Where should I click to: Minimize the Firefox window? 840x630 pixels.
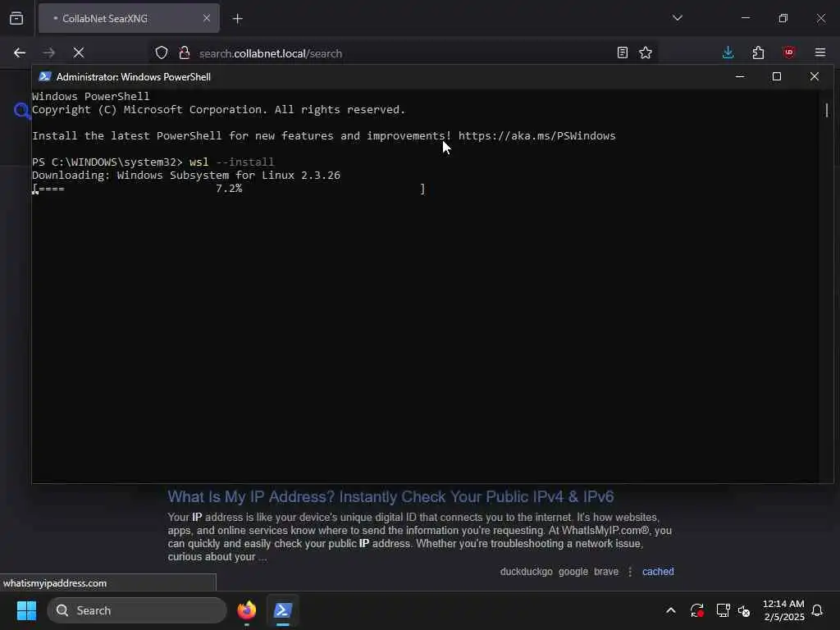[x=746, y=18]
